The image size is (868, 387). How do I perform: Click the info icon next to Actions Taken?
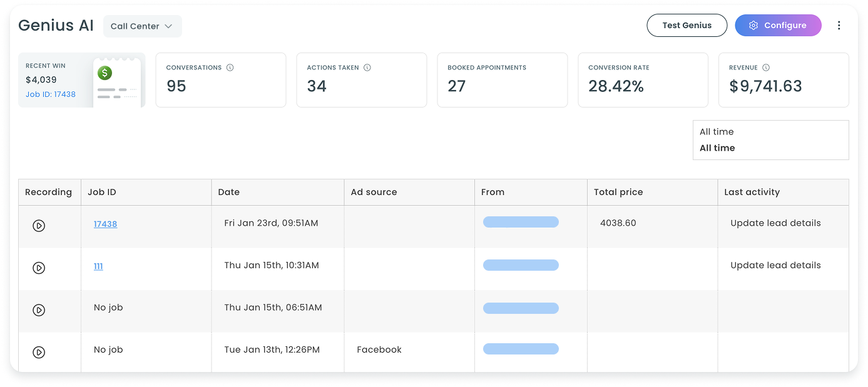coord(367,68)
